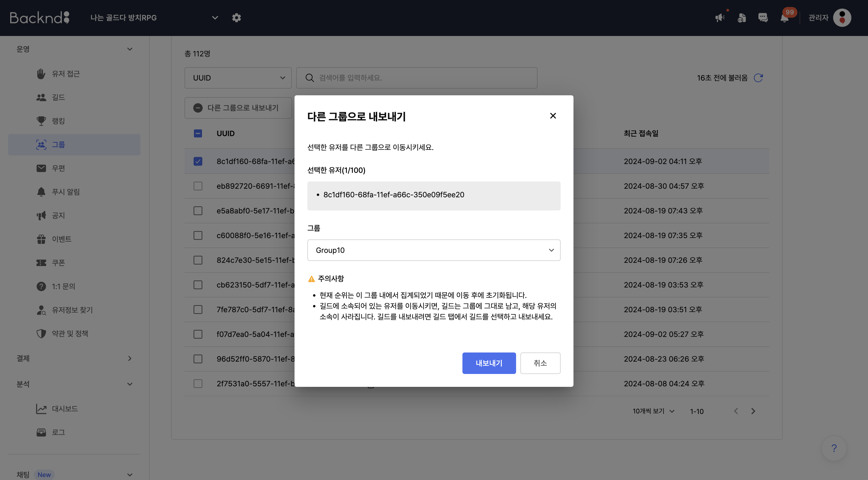Screen dimensions: 868x480
Task: Click the 취소 button
Action: pos(540,363)
